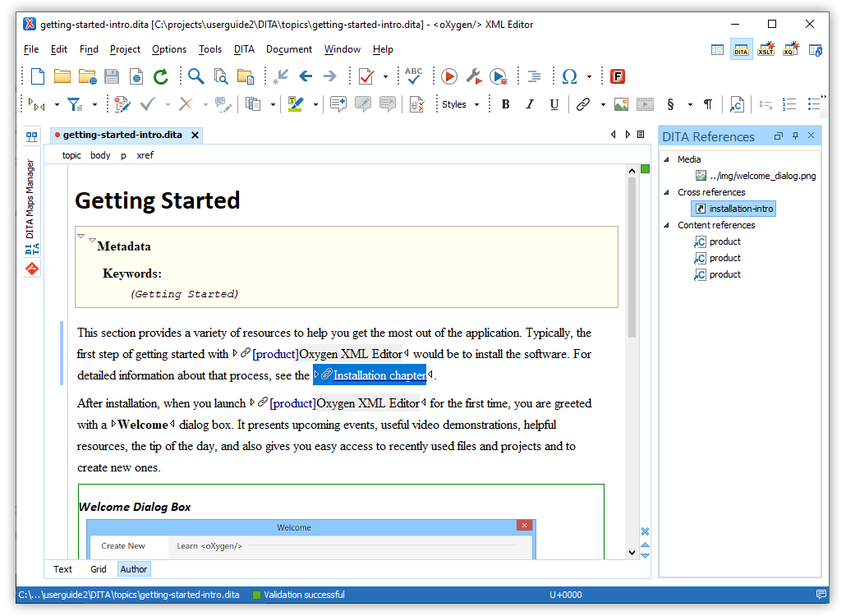Click the Find/Replace in Files icon
The height and width of the screenshot is (616, 846).
click(221, 76)
